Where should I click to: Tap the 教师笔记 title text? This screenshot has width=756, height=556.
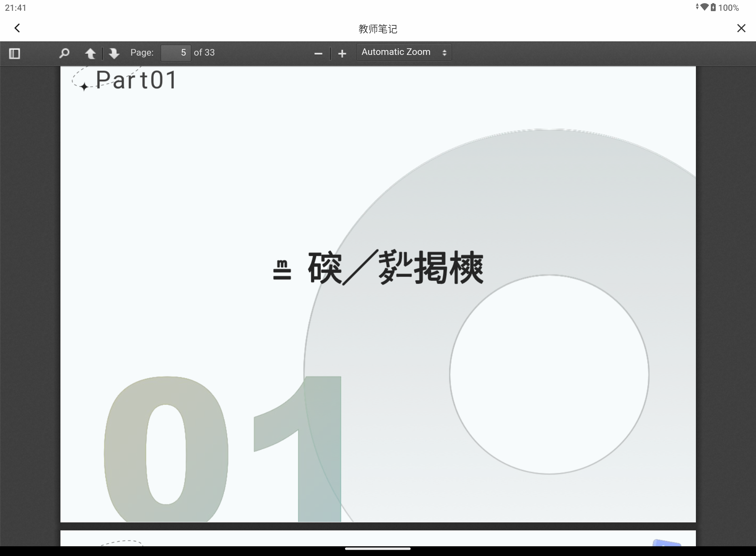point(378,29)
